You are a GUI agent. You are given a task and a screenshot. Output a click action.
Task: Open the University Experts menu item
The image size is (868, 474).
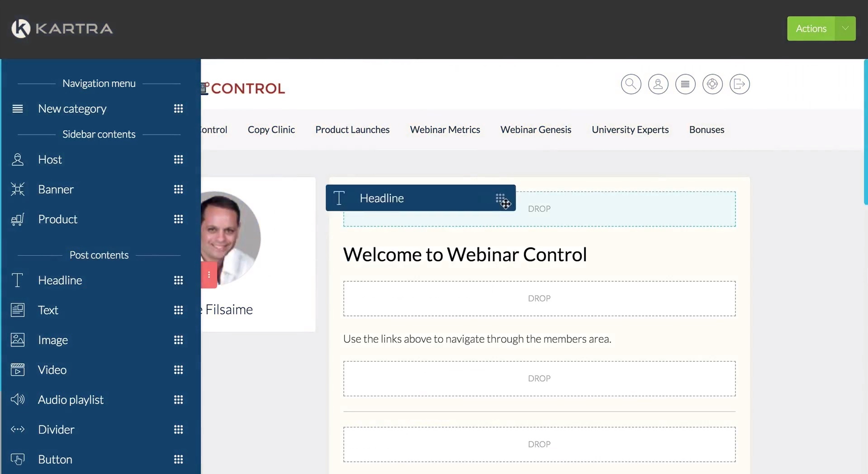[630, 129]
